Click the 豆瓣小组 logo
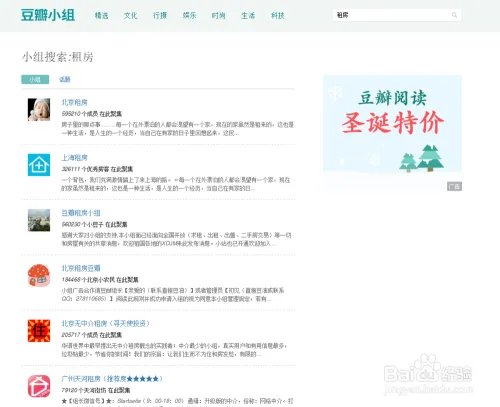 coord(48,15)
